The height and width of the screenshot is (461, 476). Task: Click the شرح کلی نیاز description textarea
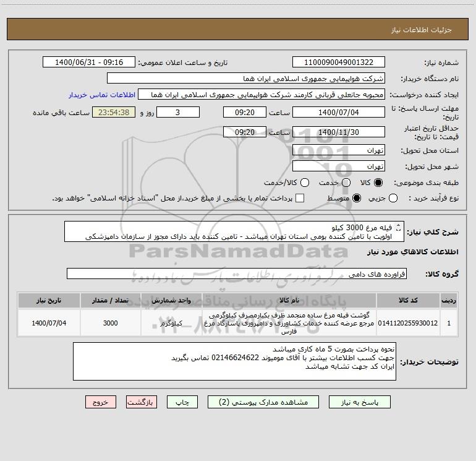pos(234,231)
